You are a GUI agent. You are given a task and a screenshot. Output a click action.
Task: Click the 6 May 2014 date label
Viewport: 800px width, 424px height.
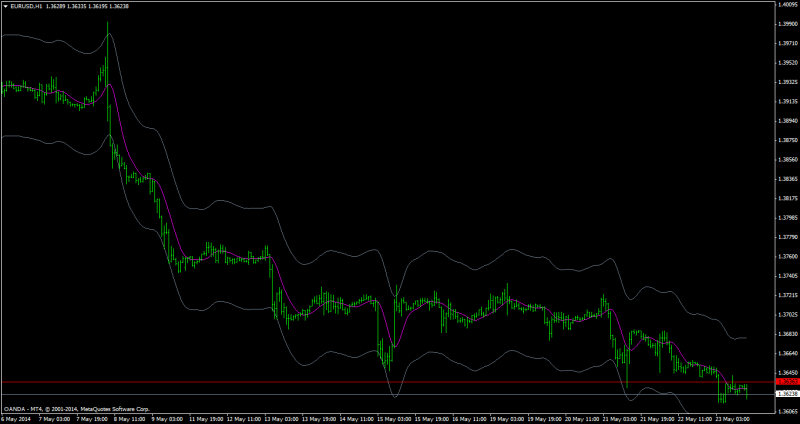(15, 419)
